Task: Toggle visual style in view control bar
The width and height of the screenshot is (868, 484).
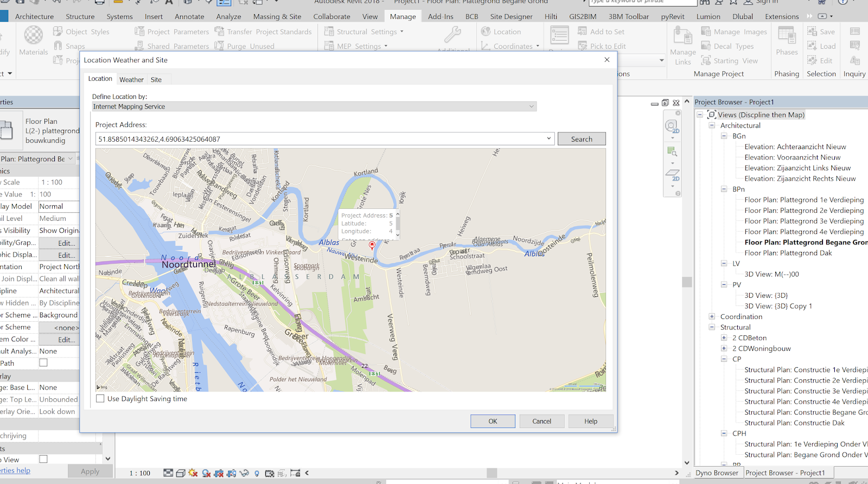Action: [x=181, y=473]
